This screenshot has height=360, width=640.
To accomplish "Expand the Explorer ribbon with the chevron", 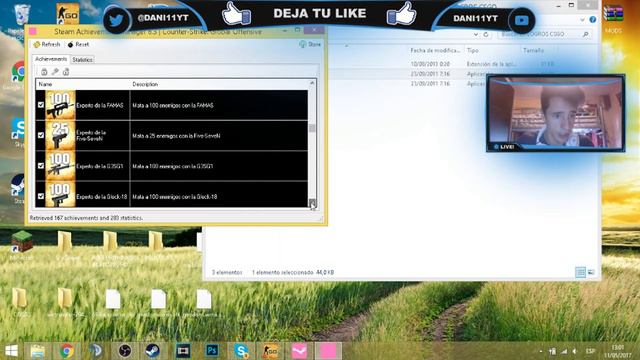I will (582, 20).
